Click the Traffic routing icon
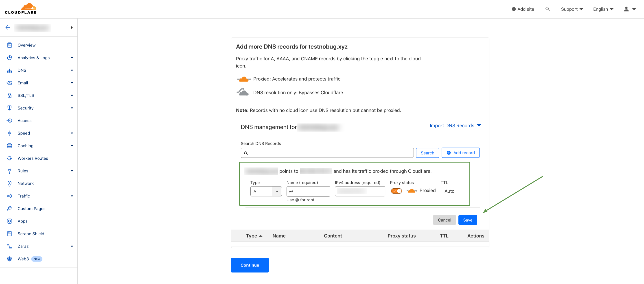 [9, 196]
